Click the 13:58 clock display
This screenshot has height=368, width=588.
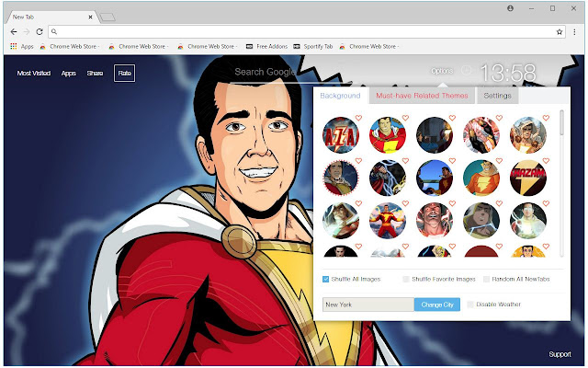click(x=508, y=73)
